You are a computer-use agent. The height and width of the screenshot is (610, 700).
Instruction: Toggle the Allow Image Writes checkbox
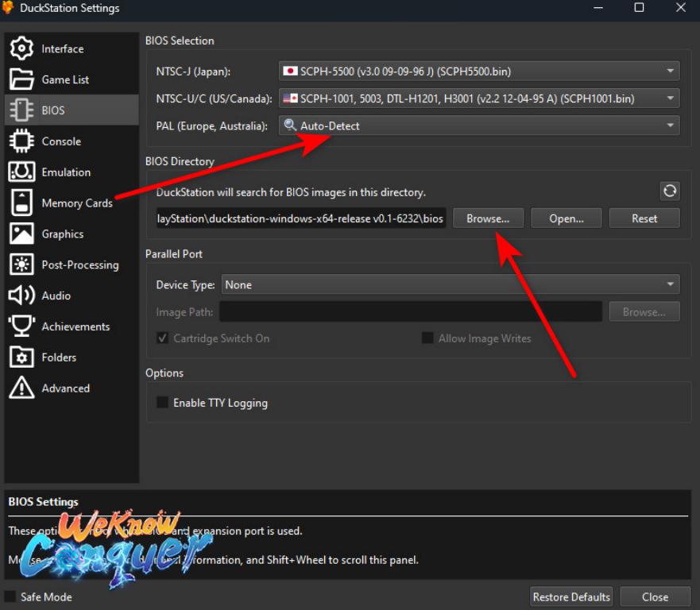427,338
